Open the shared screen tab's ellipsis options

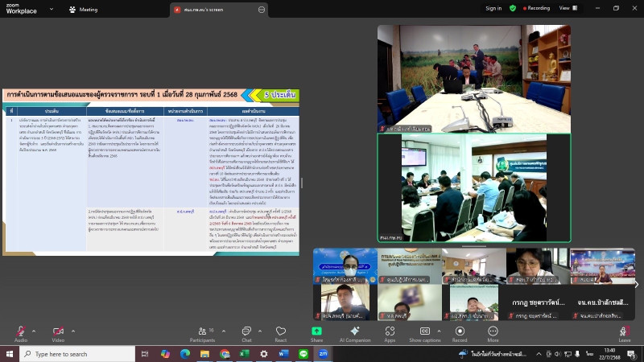[x=262, y=9]
